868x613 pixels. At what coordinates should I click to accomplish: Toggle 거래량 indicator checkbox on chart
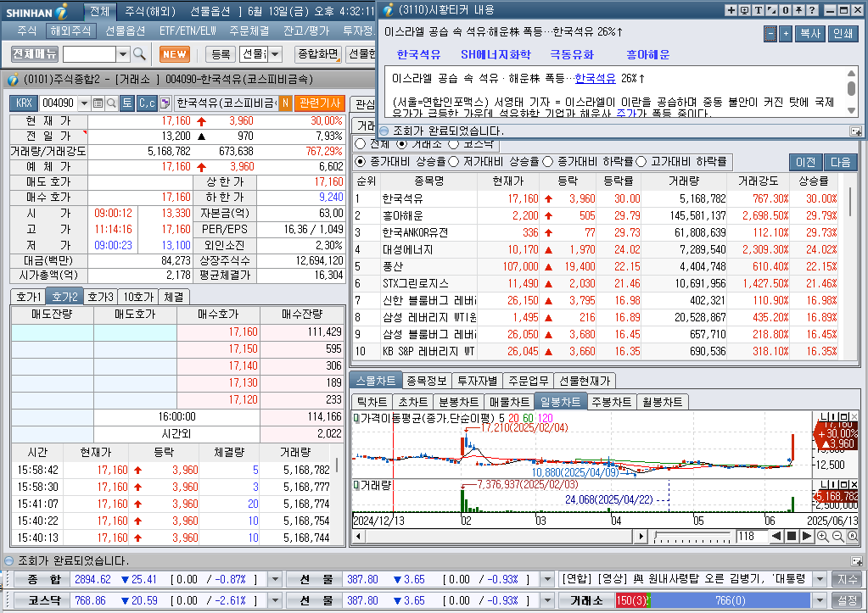click(356, 485)
